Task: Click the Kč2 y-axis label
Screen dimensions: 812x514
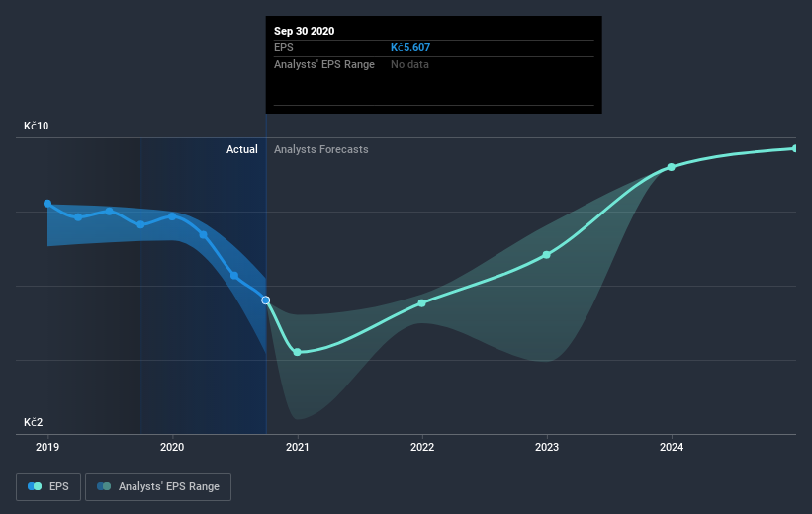Action: [x=34, y=422]
